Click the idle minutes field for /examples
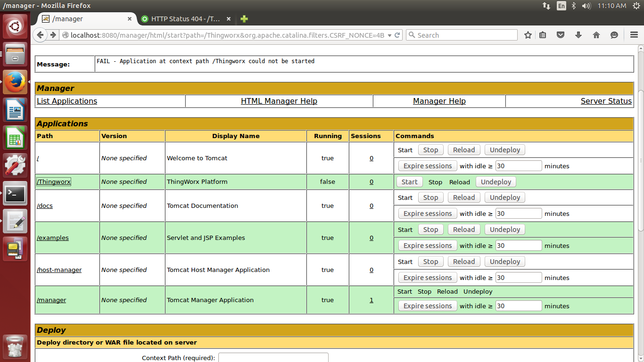 tap(519, 246)
